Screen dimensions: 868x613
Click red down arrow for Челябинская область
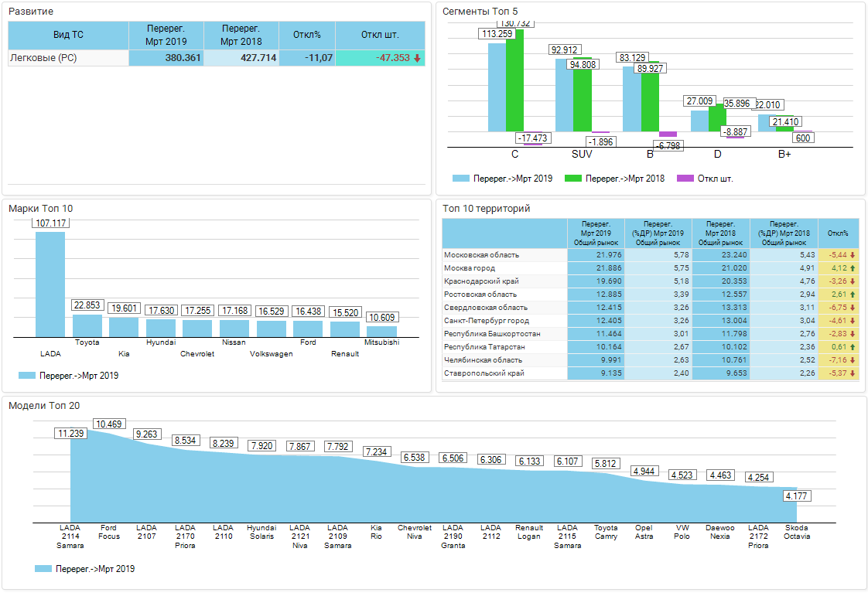853,360
